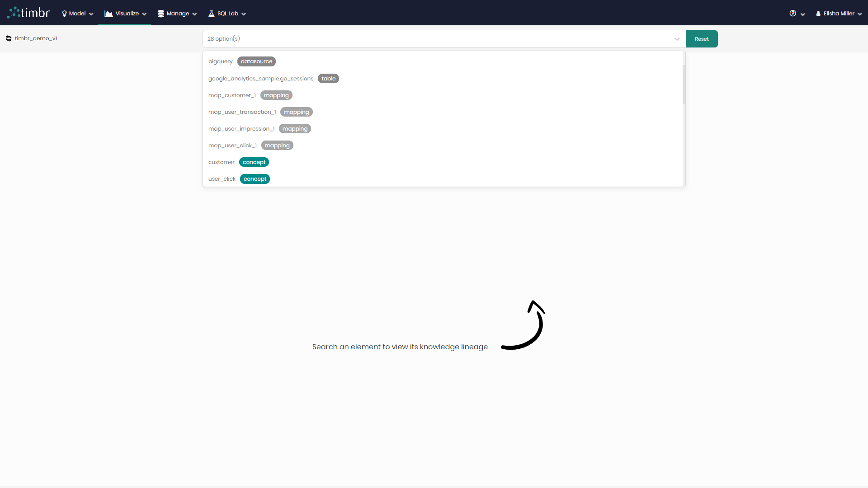Click the Reset button
This screenshot has width=868, height=488.
(x=702, y=38)
